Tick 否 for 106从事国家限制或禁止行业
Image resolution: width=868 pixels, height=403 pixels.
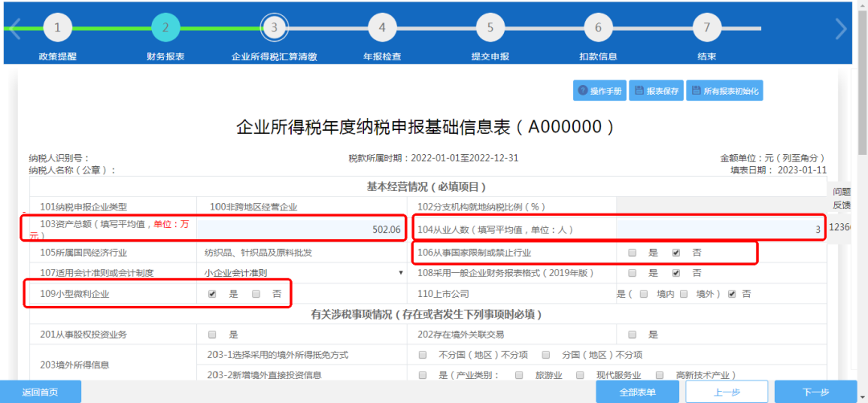point(676,253)
